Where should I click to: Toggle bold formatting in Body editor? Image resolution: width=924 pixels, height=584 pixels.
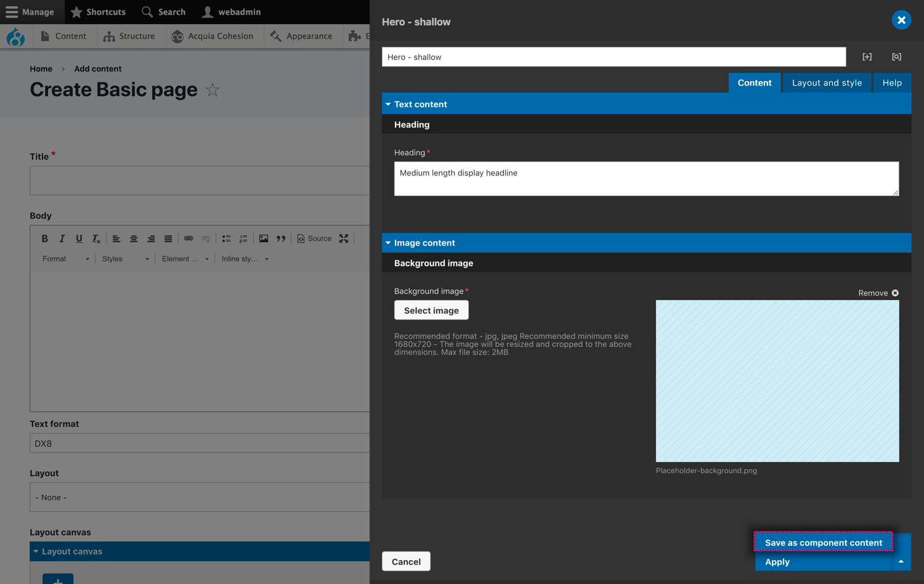pyautogui.click(x=44, y=238)
